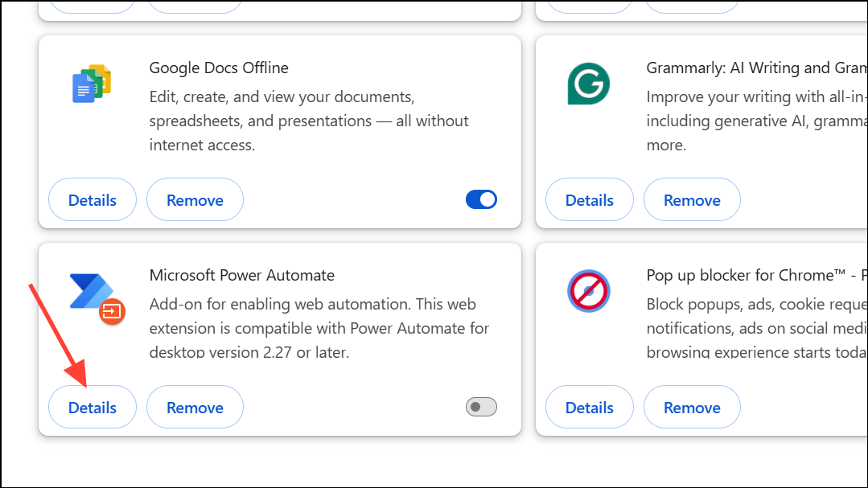Remove the Grammarly extension
This screenshot has width=868, height=488.
click(x=692, y=199)
